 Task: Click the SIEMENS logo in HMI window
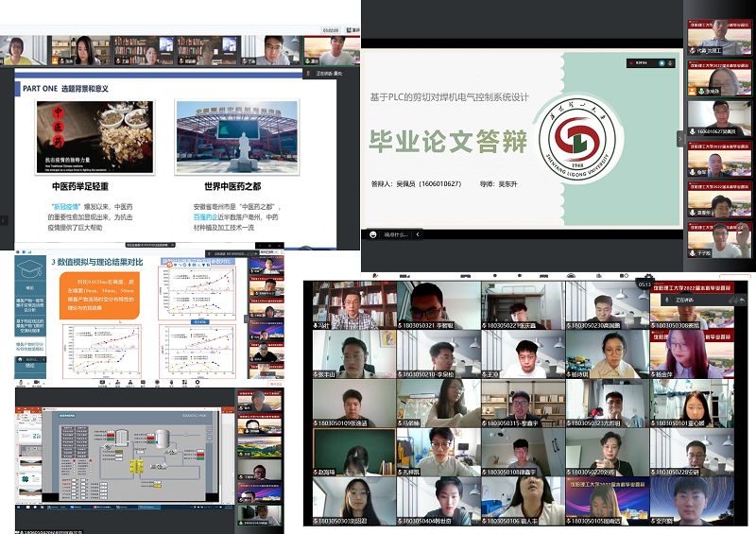point(67,415)
